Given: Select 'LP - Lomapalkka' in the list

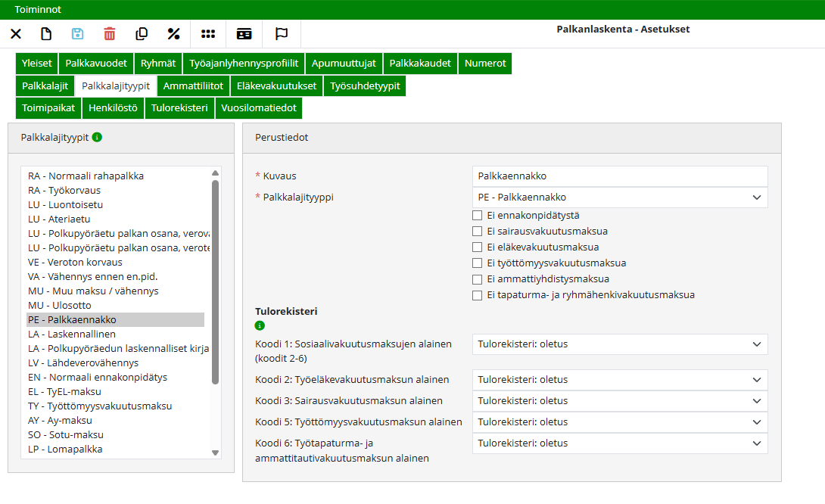Looking at the screenshot, I should pos(65,450).
